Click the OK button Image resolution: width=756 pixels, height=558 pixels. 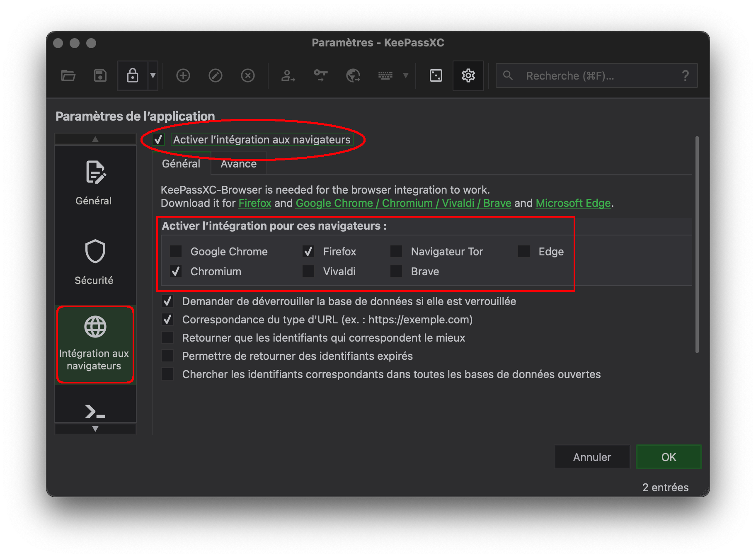click(x=669, y=457)
